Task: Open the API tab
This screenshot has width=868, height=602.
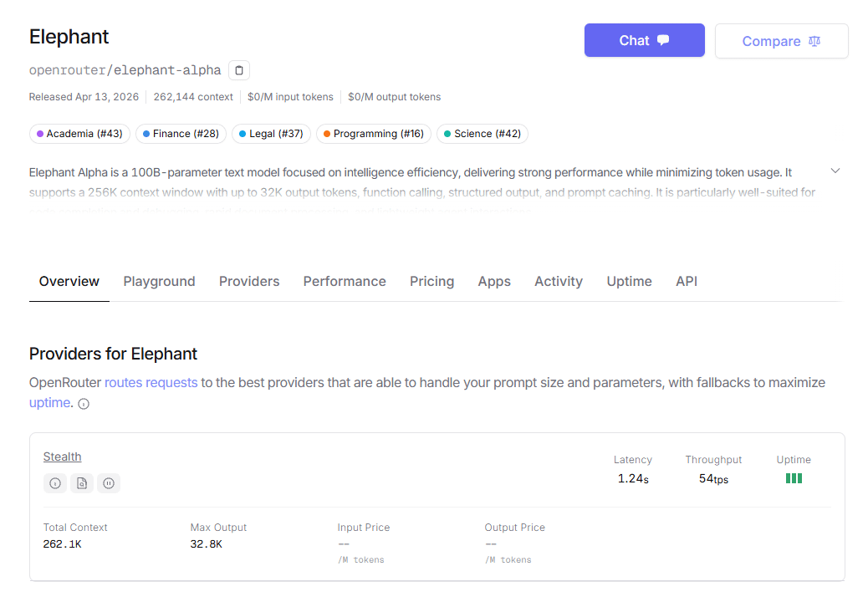Action: point(687,282)
